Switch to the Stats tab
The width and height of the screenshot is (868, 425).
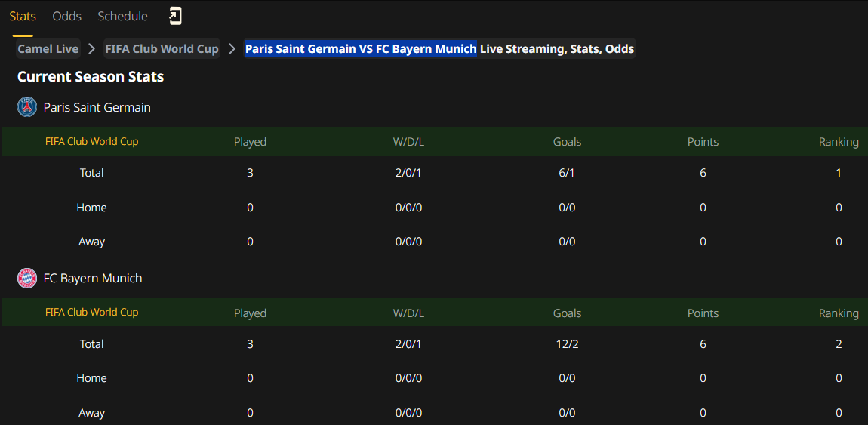pos(23,16)
